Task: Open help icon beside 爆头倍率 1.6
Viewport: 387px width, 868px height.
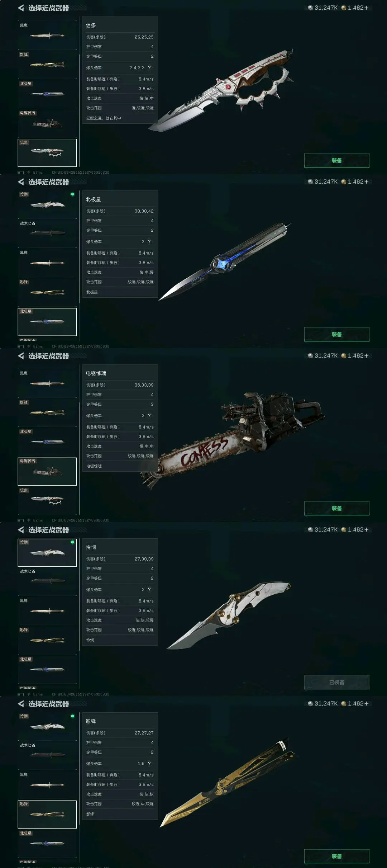Action: 149,763
